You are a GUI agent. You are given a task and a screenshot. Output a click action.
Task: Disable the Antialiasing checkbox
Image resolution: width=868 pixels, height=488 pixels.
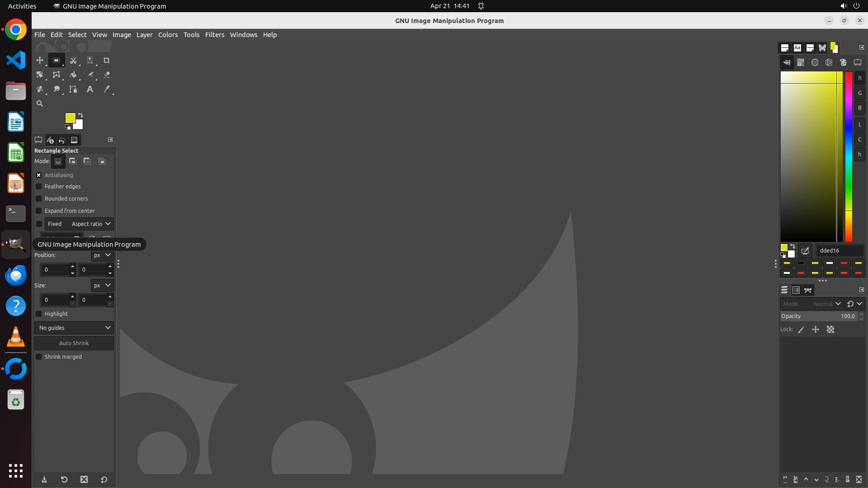tap(39, 175)
